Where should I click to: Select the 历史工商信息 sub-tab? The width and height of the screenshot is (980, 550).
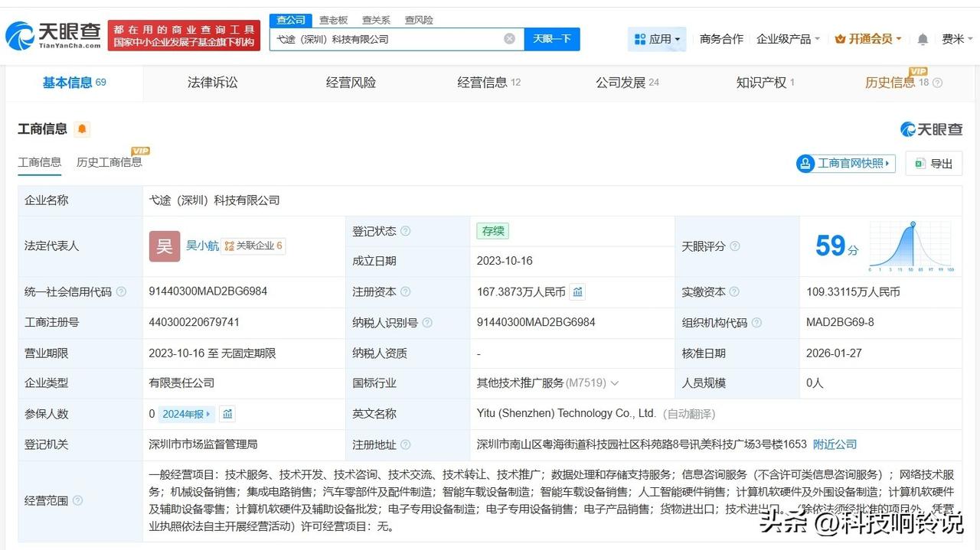[109, 162]
